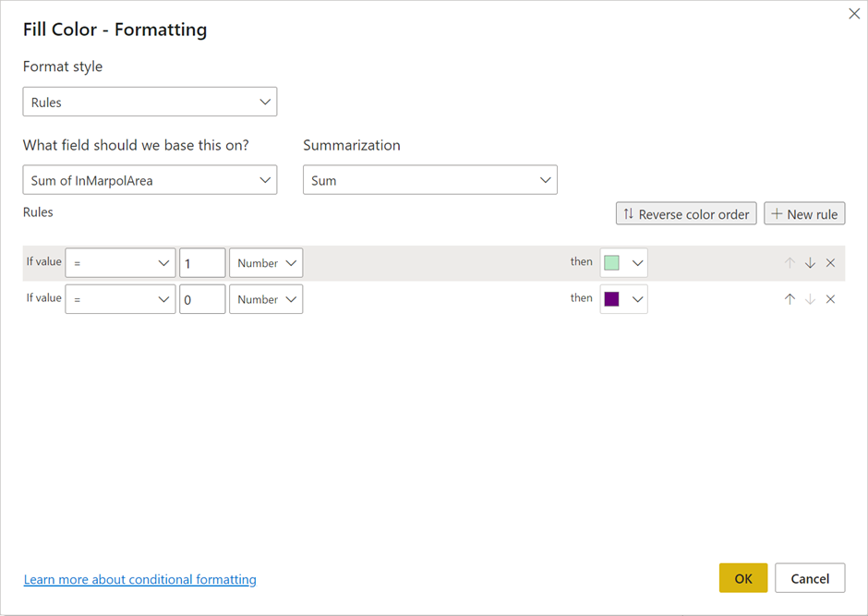Image resolution: width=868 pixels, height=616 pixels.
Task: Move the second rule up with arrow icon
Action: tap(790, 299)
